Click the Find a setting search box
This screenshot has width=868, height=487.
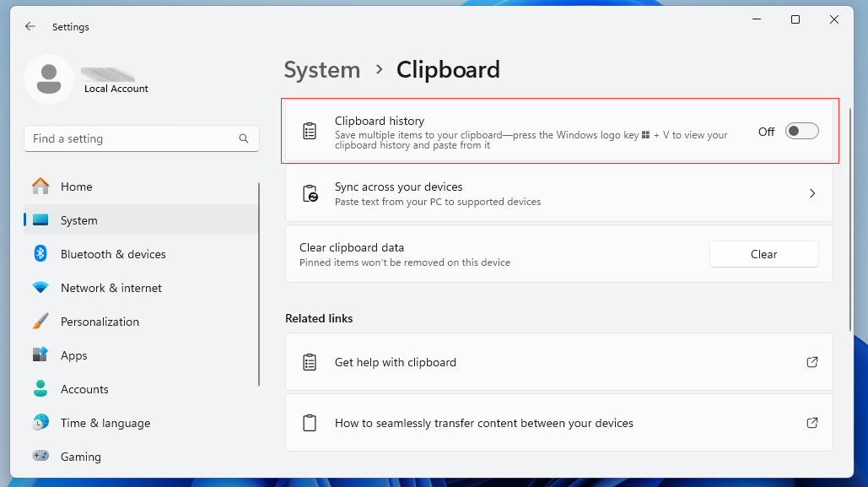coord(141,138)
